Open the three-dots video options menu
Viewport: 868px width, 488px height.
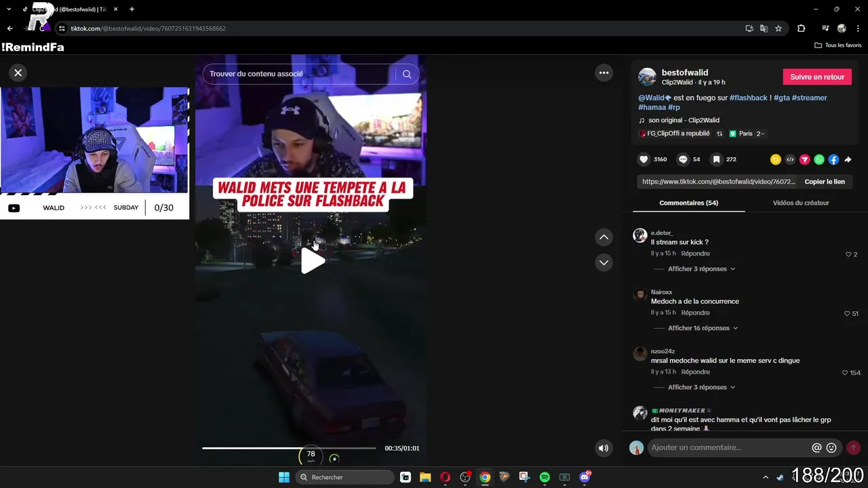click(x=604, y=73)
